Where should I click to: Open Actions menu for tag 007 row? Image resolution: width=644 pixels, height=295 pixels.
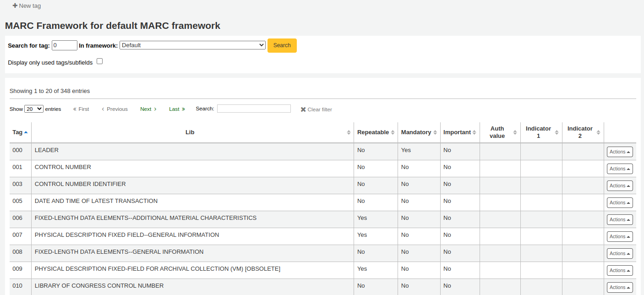tap(620, 236)
